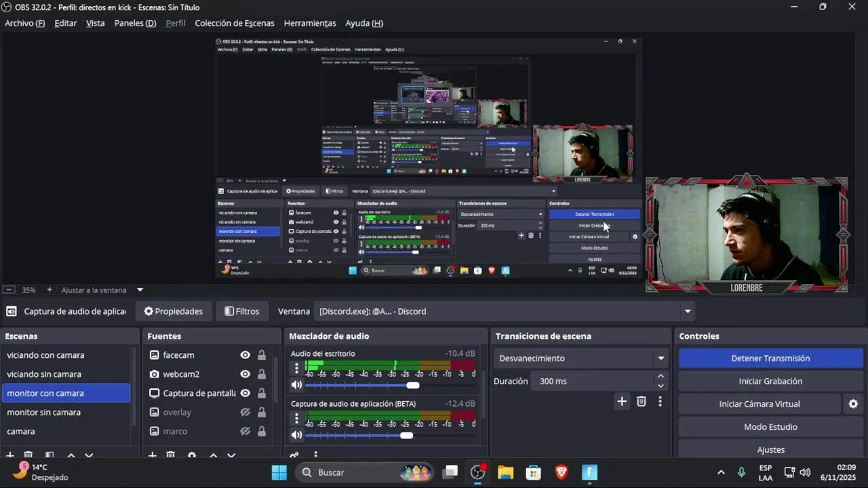
Task: Open Vista menu
Action: tap(96, 23)
